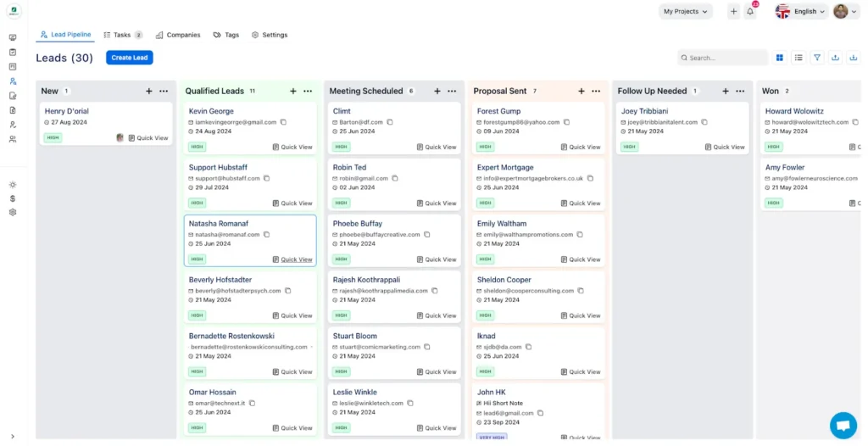The width and height of the screenshot is (868, 446).
Task: Click the plus icon in top bar
Action: (733, 11)
